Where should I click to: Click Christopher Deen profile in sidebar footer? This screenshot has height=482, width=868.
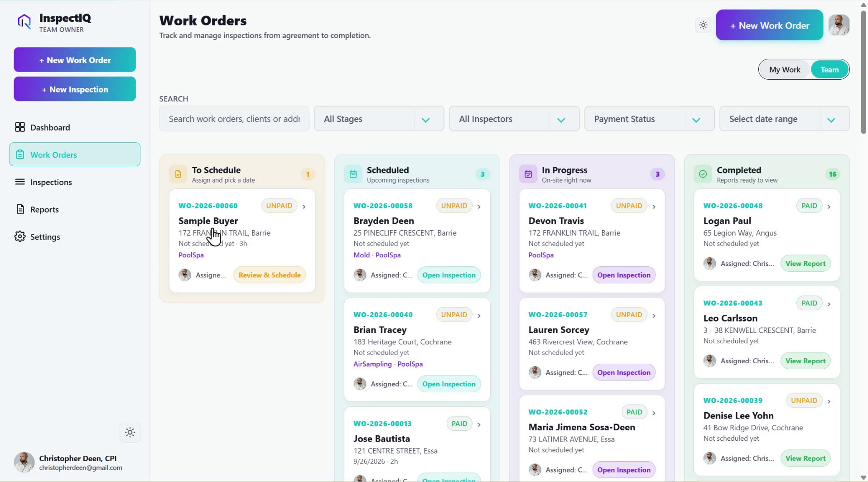tap(69, 463)
